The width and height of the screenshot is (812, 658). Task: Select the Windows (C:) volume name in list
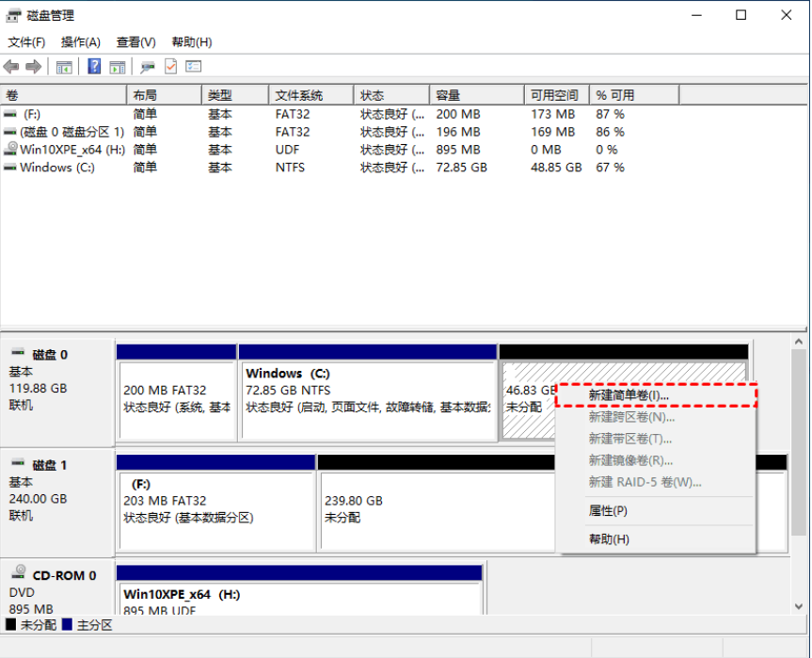tap(57, 168)
